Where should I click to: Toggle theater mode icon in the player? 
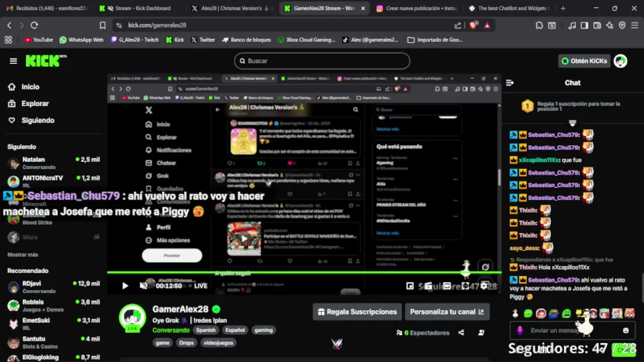pos(447,286)
